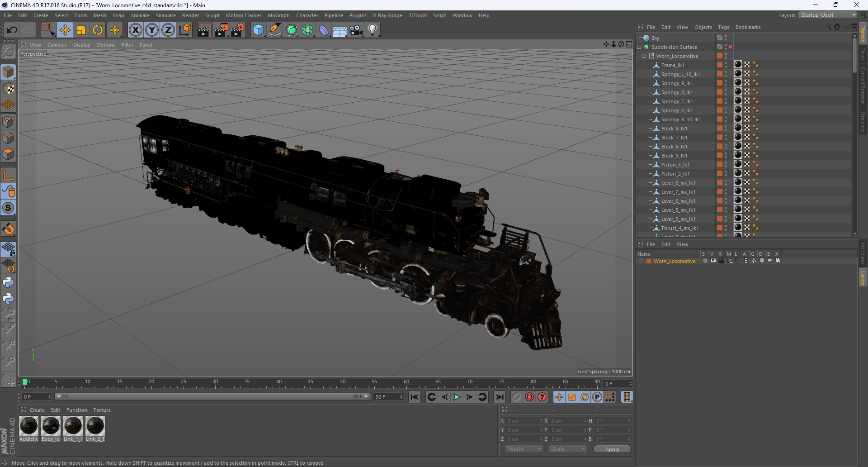Screen dimensions: 868x467
Task: Select Polygons mode in left sidebar
Action: (9, 154)
